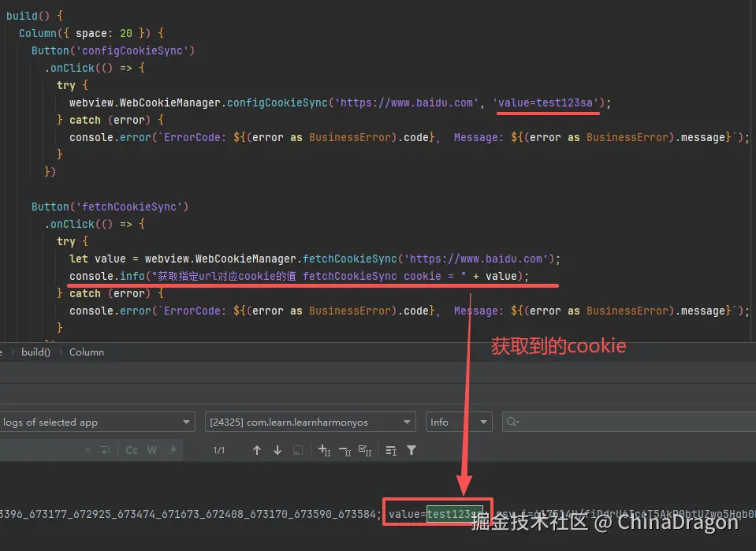This screenshot has height=551, width=756.
Task: Clear the find text with X icon
Action: [88, 450]
